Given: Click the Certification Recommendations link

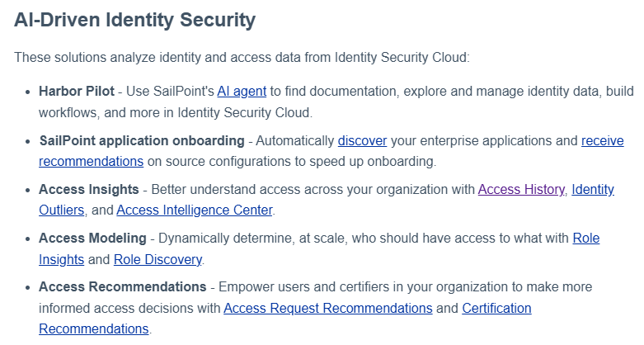Looking at the screenshot, I should [x=496, y=308].
